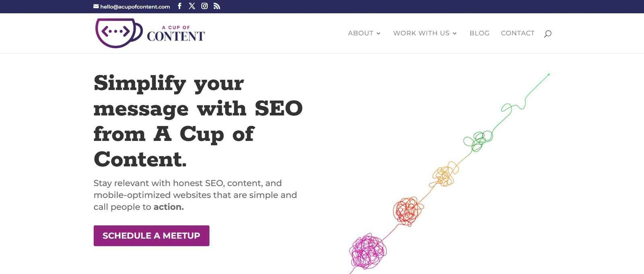Click the hello@acupofcontent.com email link

(x=135, y=6)
